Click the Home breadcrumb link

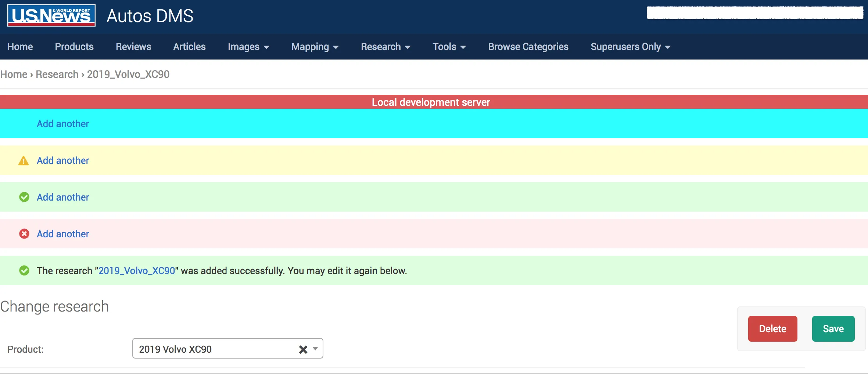pos(14,74)
